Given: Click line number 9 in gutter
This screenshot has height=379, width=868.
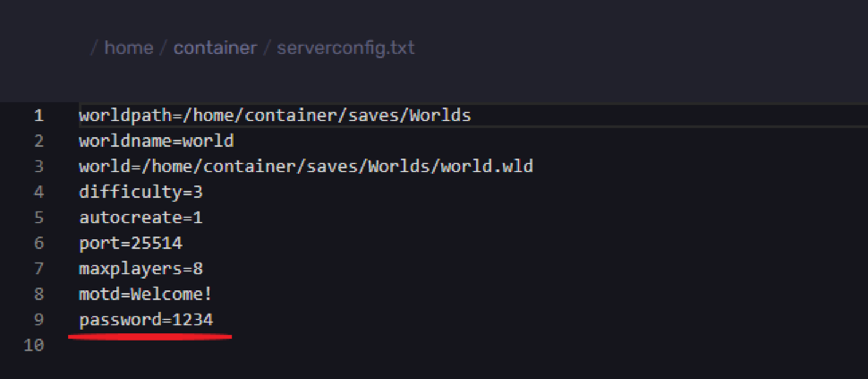Looking at the screenshot, I should pos(38,320).
